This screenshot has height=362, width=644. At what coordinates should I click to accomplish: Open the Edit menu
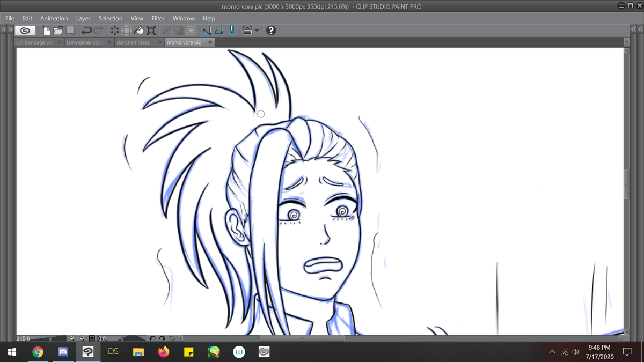click(27, 18)
